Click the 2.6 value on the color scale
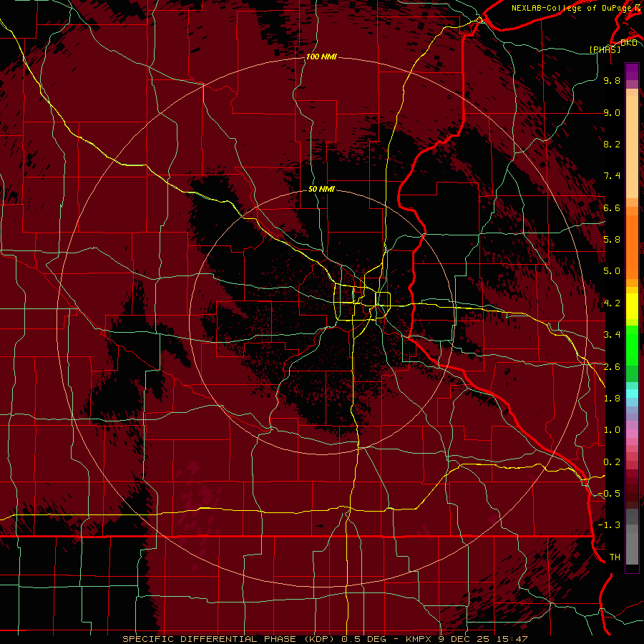 click(612, 367)
